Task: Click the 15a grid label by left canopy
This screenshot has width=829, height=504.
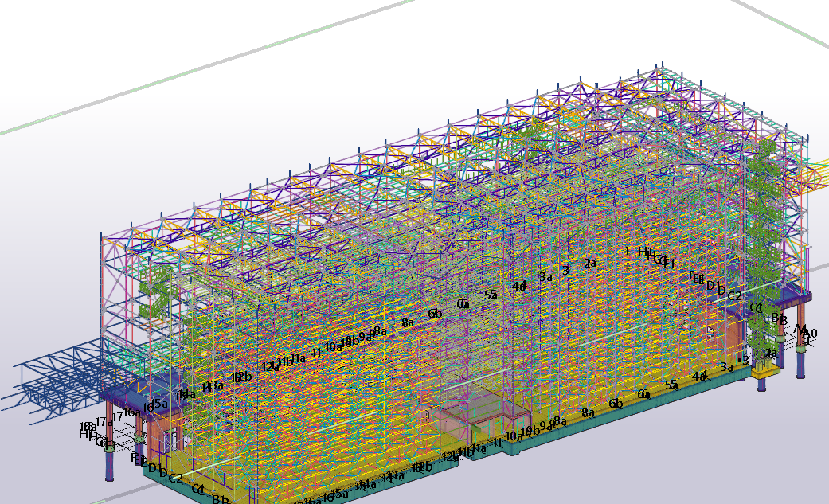Action: coord(160,404)
